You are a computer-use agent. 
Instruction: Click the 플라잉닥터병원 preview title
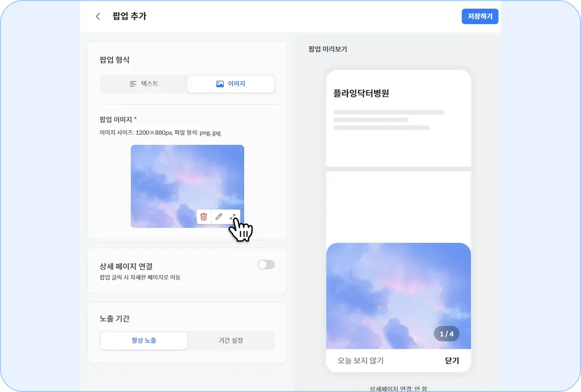coord(361,94)
